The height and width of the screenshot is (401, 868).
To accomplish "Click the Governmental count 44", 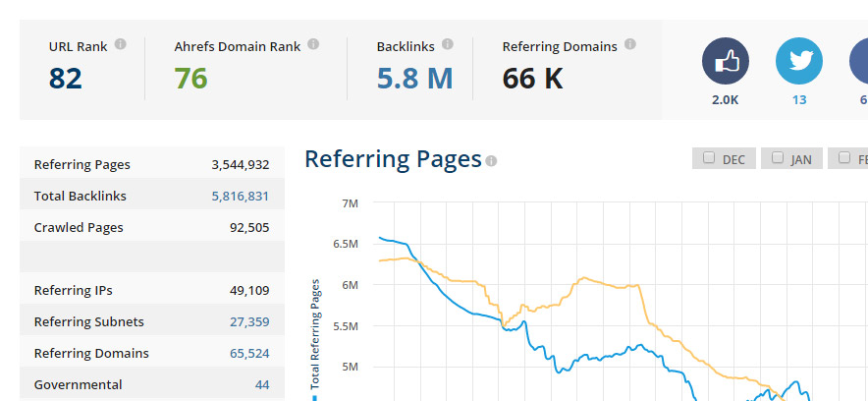I will coord(262,385).
